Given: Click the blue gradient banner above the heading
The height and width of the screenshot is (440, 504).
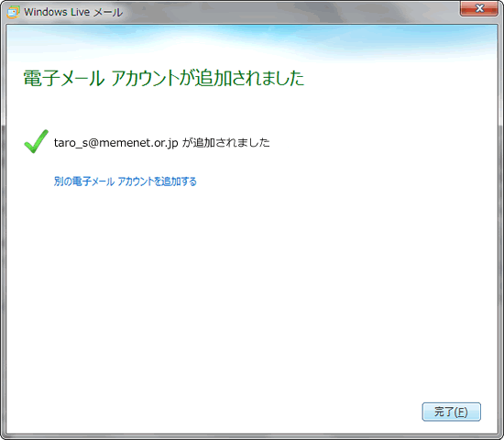Looking at the screenshot, I should (252, 42).
